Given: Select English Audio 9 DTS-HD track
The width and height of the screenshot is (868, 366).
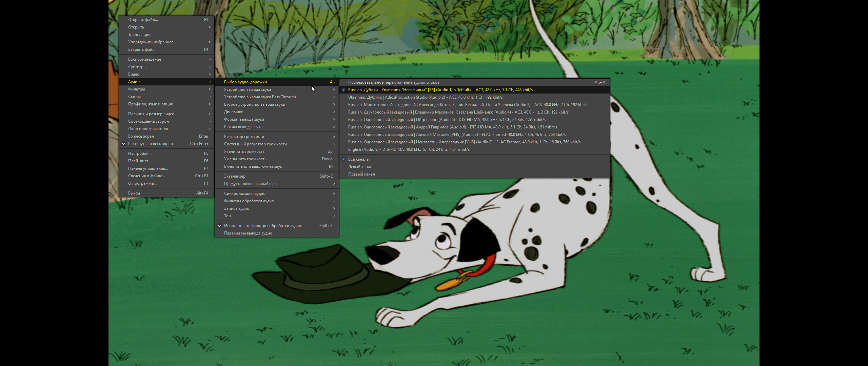Looking at the screenshot, I should 474,149.
